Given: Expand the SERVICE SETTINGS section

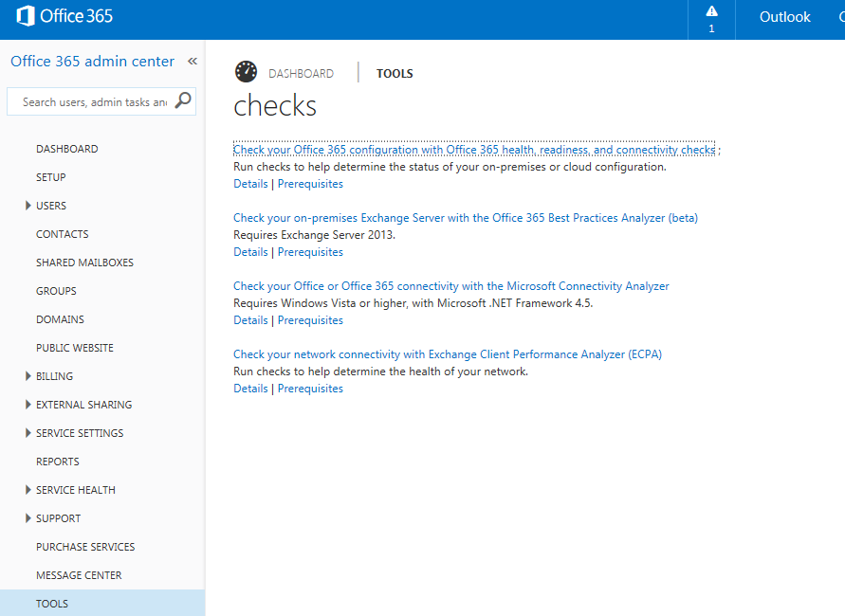Looking at the screenshot, I should coord(28,433).
